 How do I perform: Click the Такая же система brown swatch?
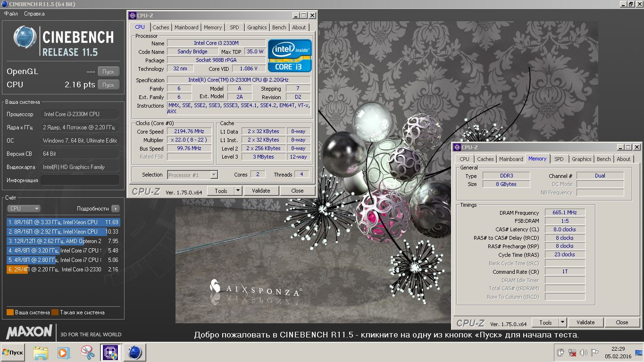(55, 312)
